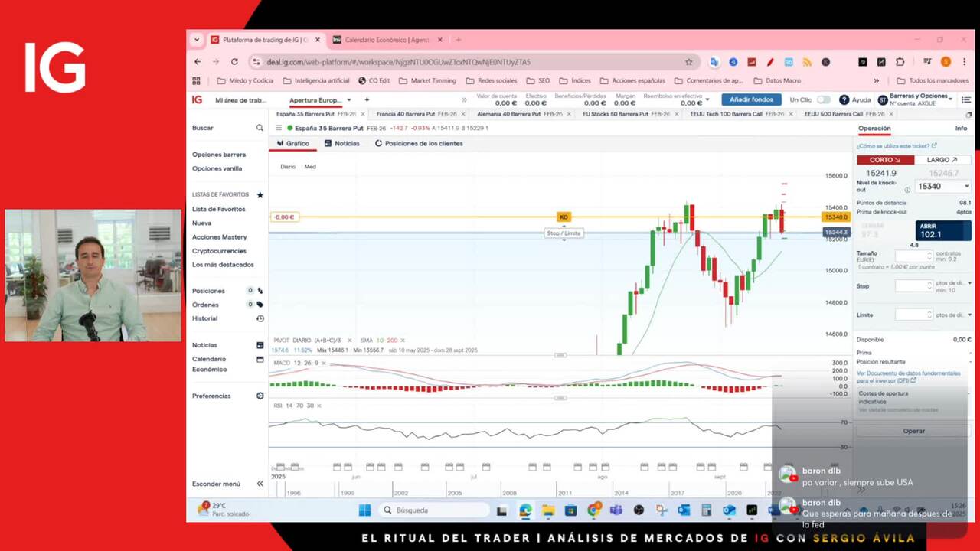Image resolution: width=980 pixels, height=551 pixels.
Task: Open Opciones barrera in sidebar
Action: click(x=219, y=155)
